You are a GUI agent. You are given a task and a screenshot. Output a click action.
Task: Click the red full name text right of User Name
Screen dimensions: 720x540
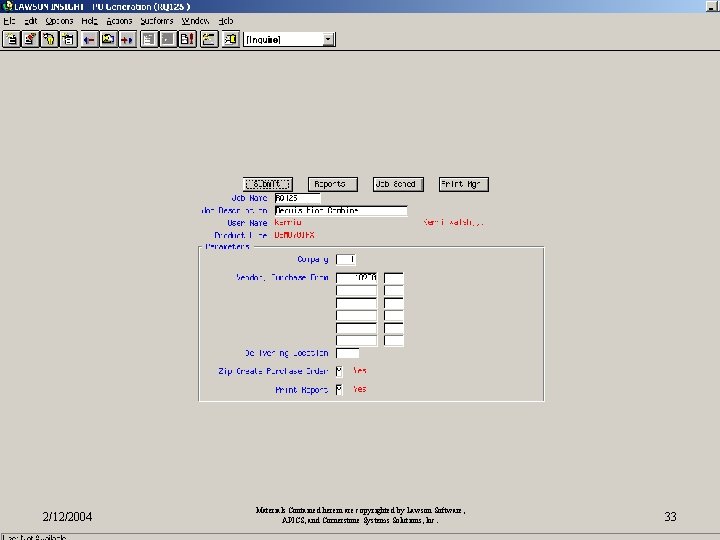(453, 223)
